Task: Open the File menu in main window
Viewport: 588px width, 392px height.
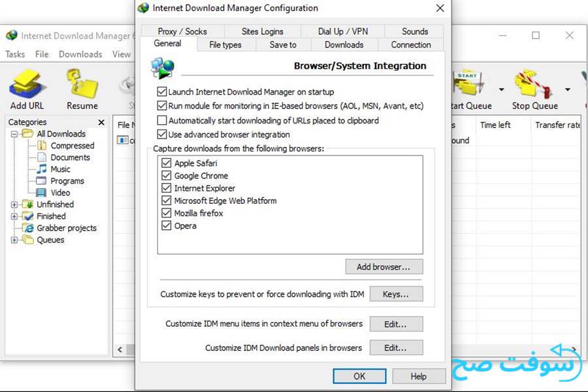Action: (x=42, y=54)
